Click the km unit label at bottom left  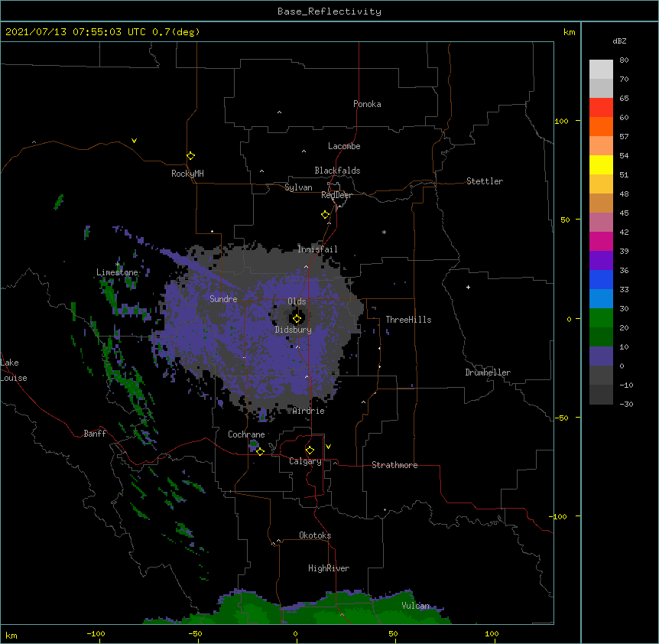tap(11, 636)
